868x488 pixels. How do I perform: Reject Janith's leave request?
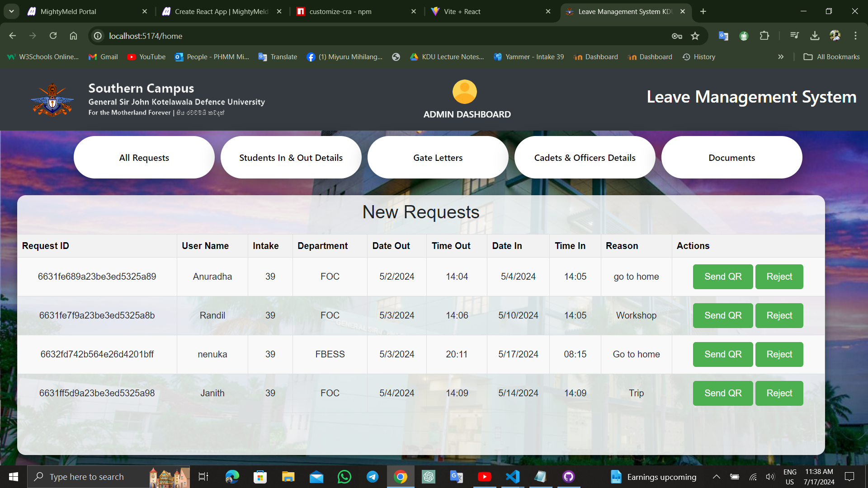779,393
